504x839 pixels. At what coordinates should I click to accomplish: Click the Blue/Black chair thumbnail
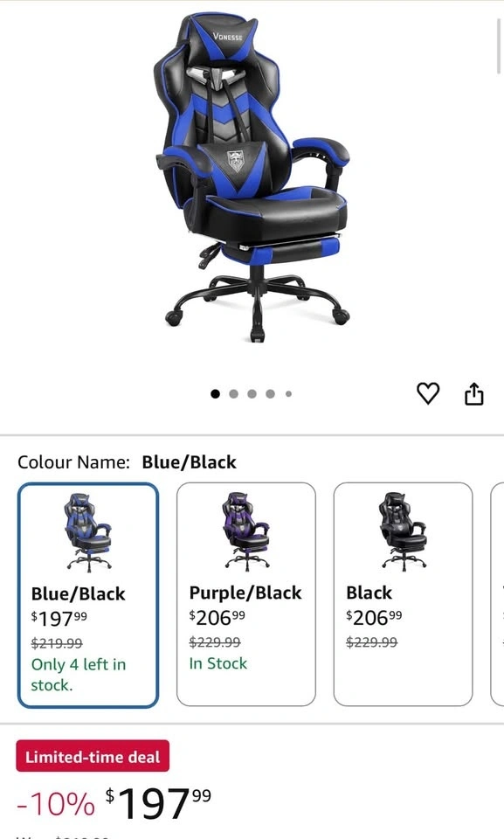coord(88,532)
